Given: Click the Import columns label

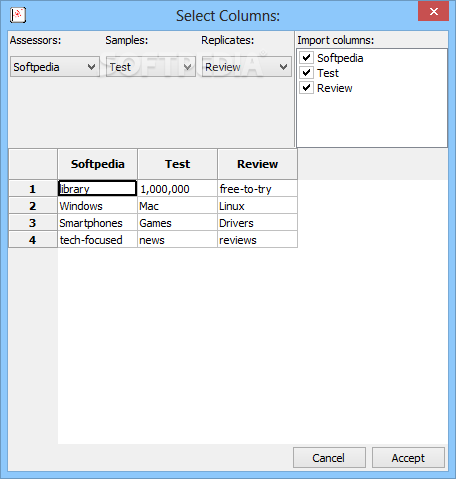Looking at the screenshot, I should pos(336,40).
